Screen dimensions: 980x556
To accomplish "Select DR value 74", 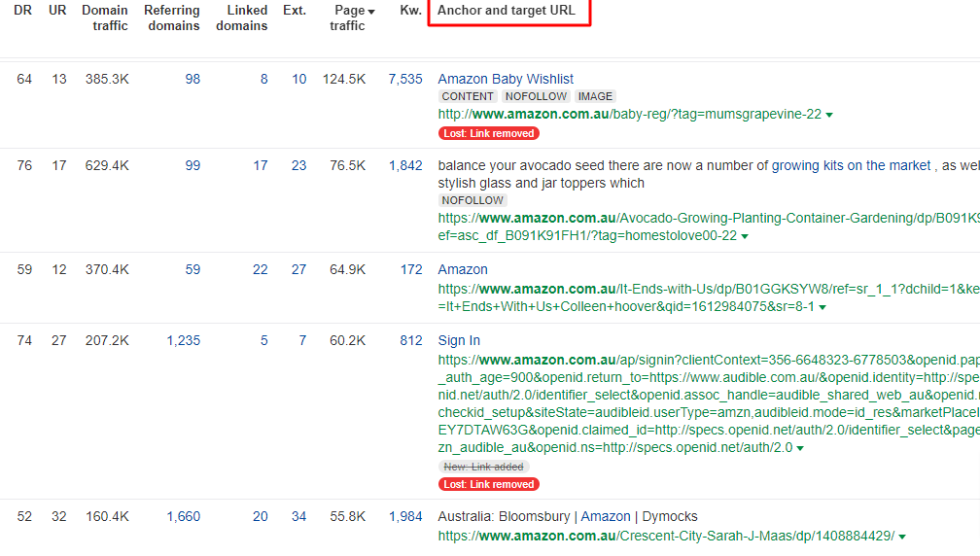I will 24,340.
